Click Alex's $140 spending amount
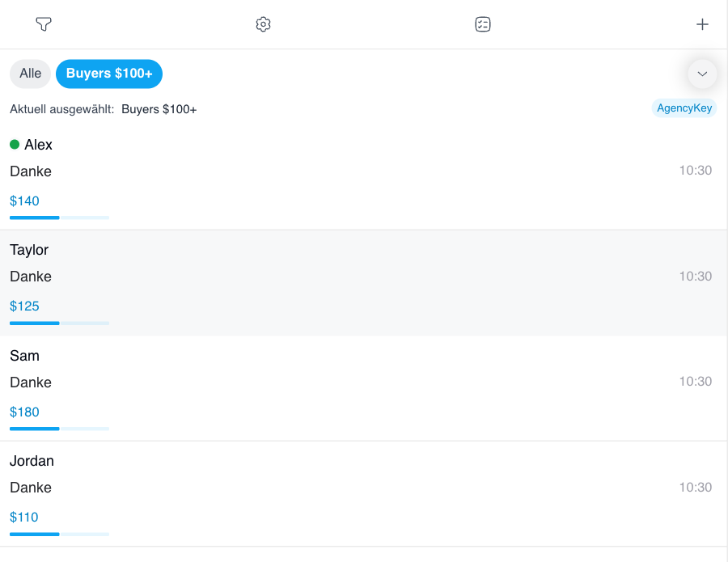Image resolution: width=728 pixels, height=562 pixels. coord(24,201)
